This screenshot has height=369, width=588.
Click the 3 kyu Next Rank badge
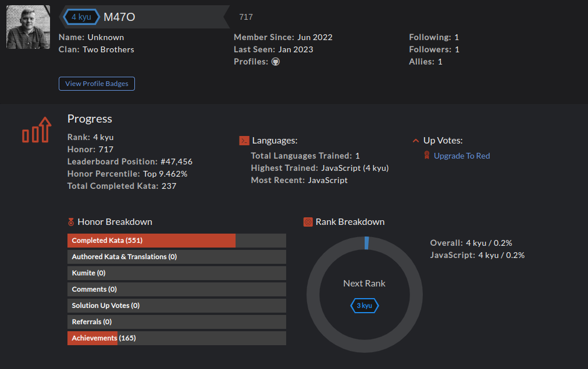point(364,305)
